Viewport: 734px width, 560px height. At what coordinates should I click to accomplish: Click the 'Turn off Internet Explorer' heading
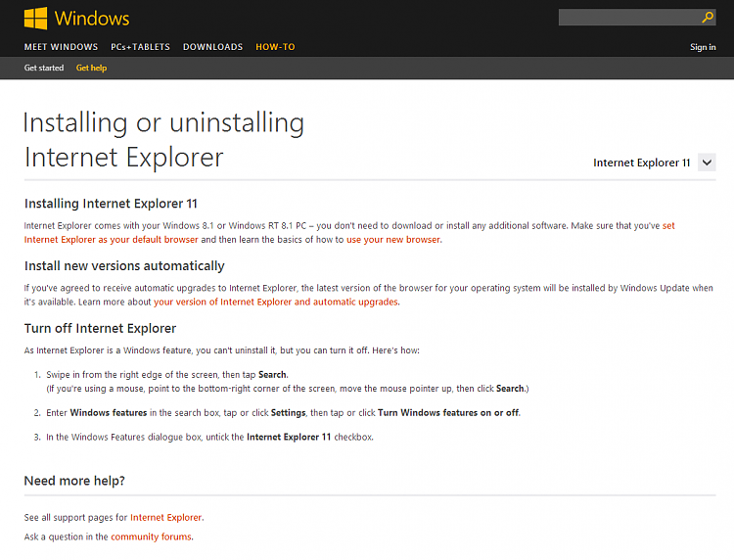coord(100,328)
